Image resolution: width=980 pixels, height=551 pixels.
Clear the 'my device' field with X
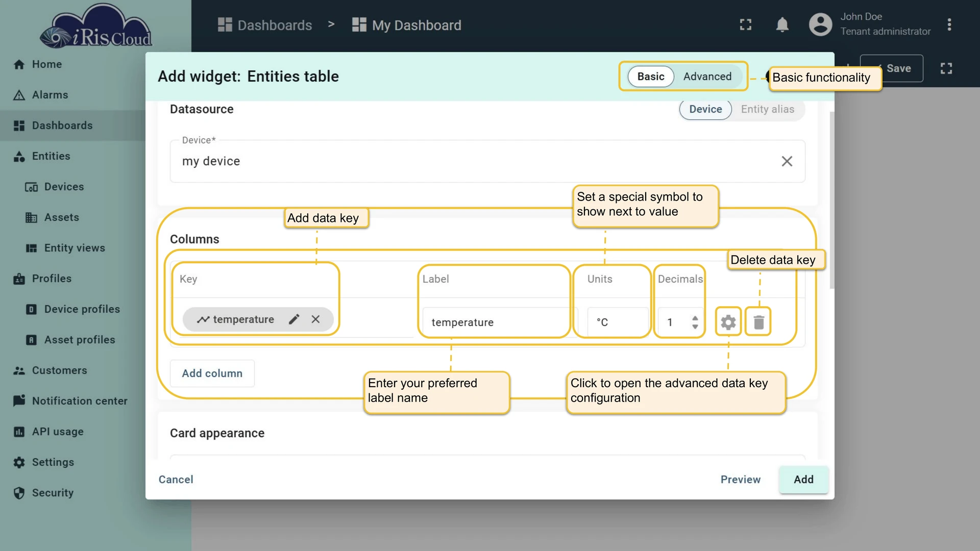point(787,161)
